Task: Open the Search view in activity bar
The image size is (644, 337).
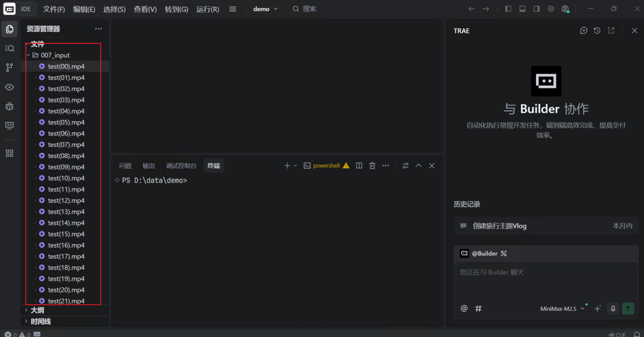Action: click(10, 48)
